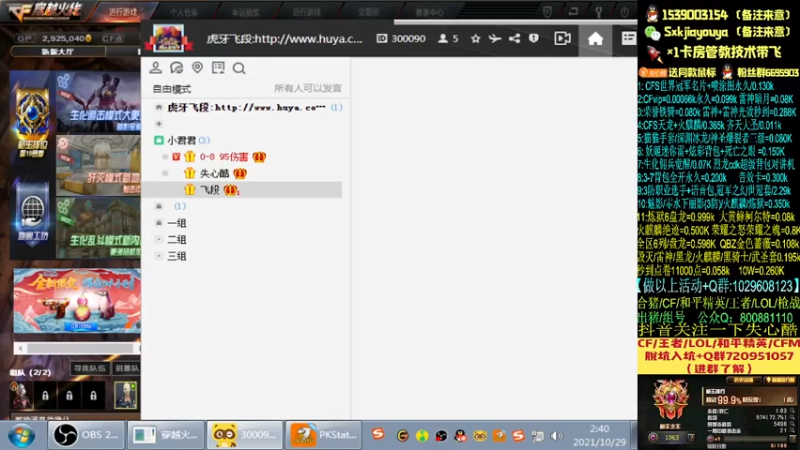The width and height of the screenshot is (800, 450).
Task: Click the banner scrollbar left arrow
Action: pos(20,348)
